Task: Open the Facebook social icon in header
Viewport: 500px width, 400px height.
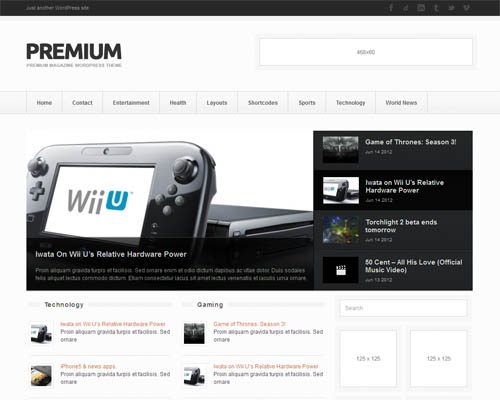Action: click(391, 8)
